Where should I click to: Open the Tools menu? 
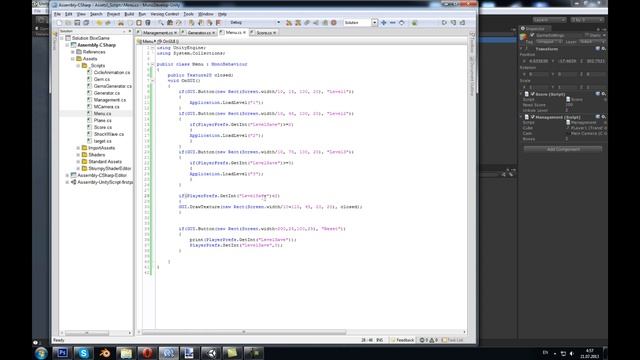(x=188, y=14)
